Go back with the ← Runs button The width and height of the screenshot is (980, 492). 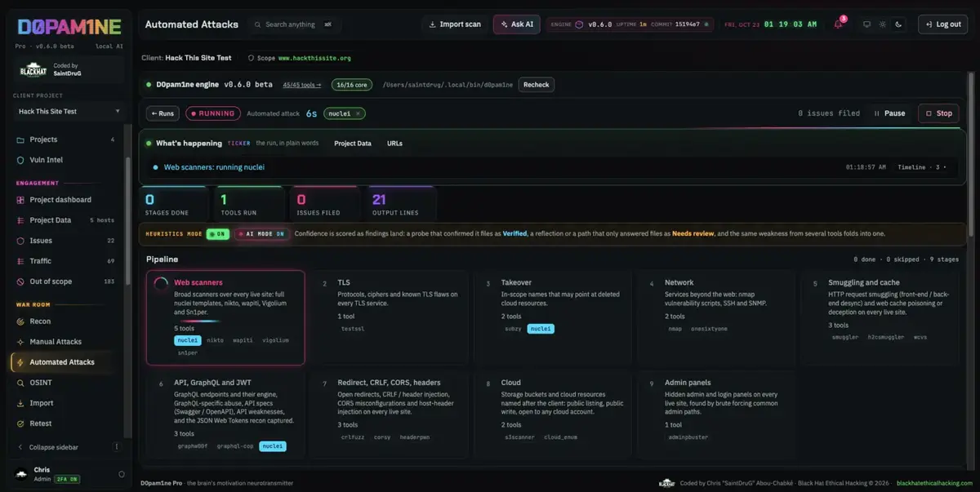(163, 113)
